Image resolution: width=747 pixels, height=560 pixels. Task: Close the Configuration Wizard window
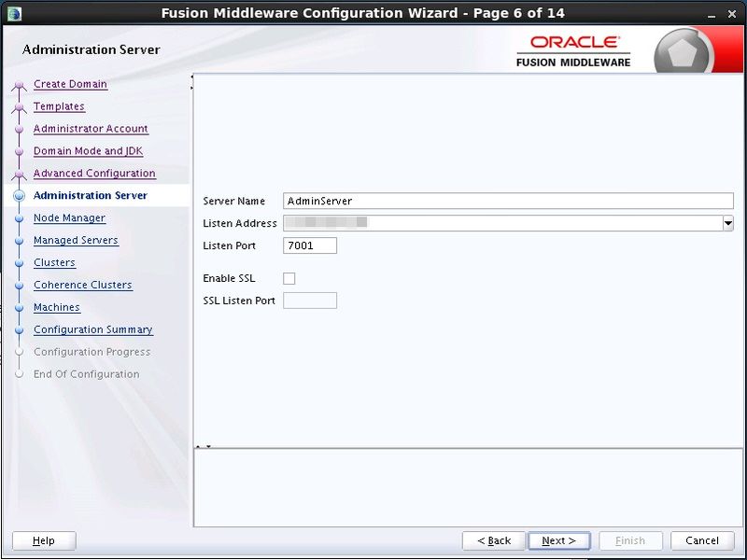click(732, 14)
